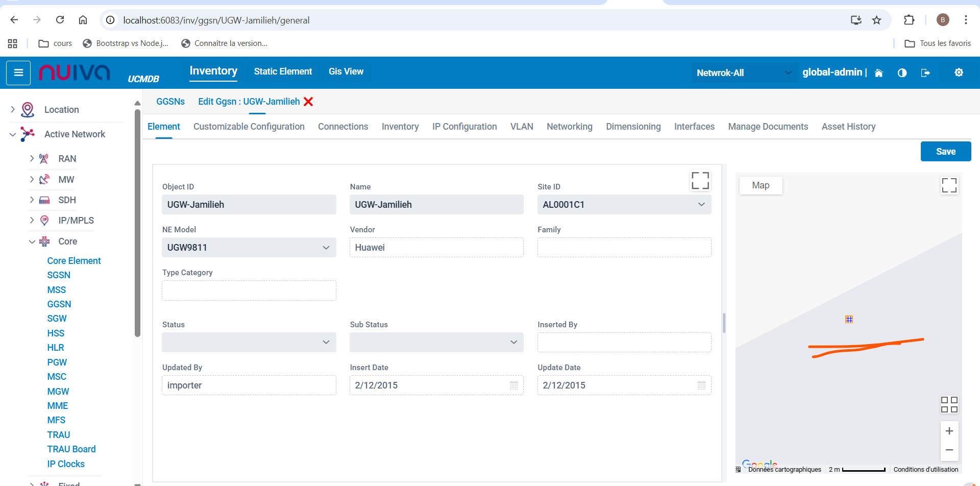Toggle fullscreen view on the map
This screenshot has height=486, width=980.
(x=949, y=185)
